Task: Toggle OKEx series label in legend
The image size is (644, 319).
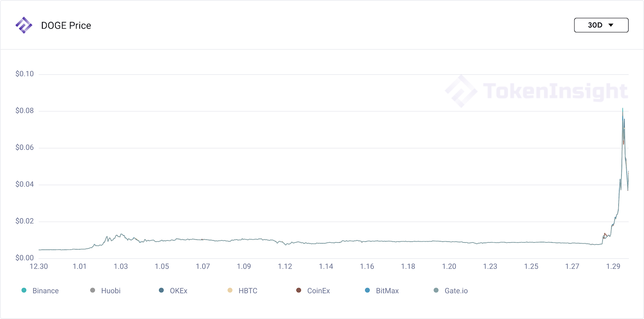Action: 179,291
